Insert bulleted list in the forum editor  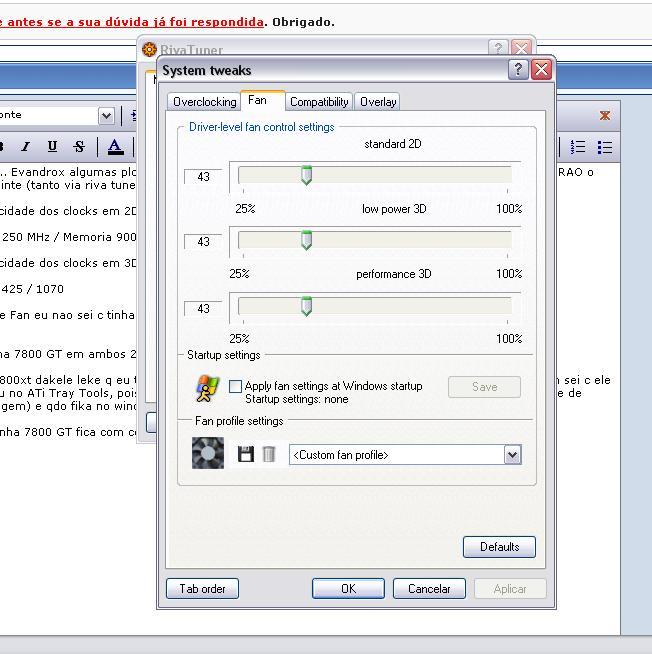604,147
